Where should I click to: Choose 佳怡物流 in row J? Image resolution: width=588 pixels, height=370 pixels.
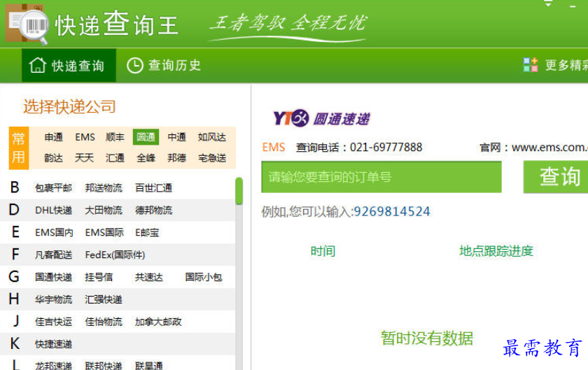tap(104, 322)
